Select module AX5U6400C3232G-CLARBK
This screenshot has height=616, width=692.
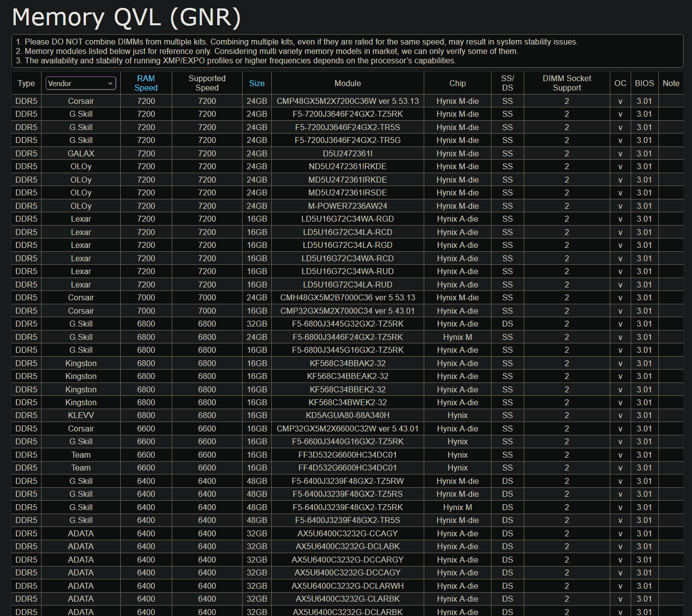click(x=347, y=599)
